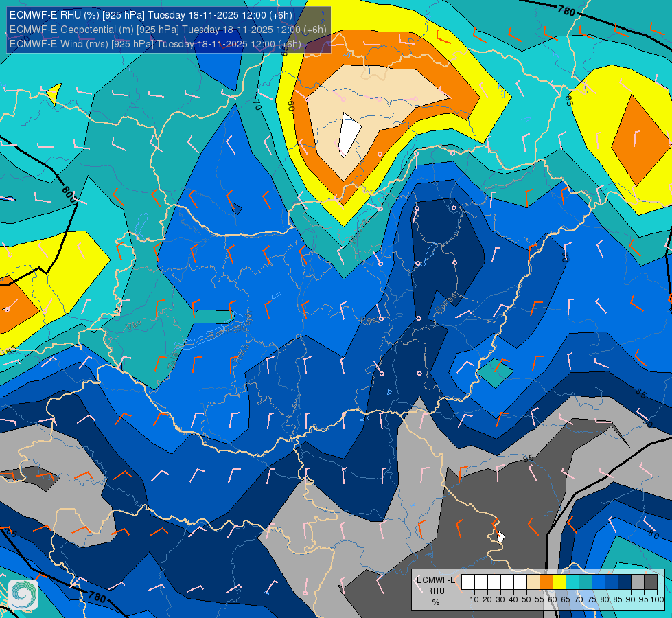Image resolution: width=672 pixels, height=618 pixels.
Task: Pick the navy 85–90% legend swatch
Action: pyautogui.click(x=625, y=582)
